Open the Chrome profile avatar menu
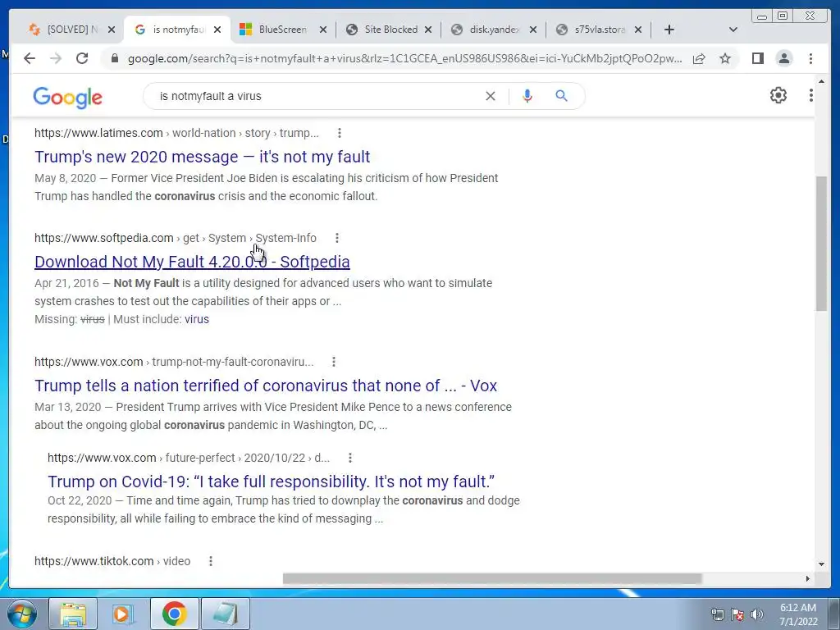 click(783, 58)
